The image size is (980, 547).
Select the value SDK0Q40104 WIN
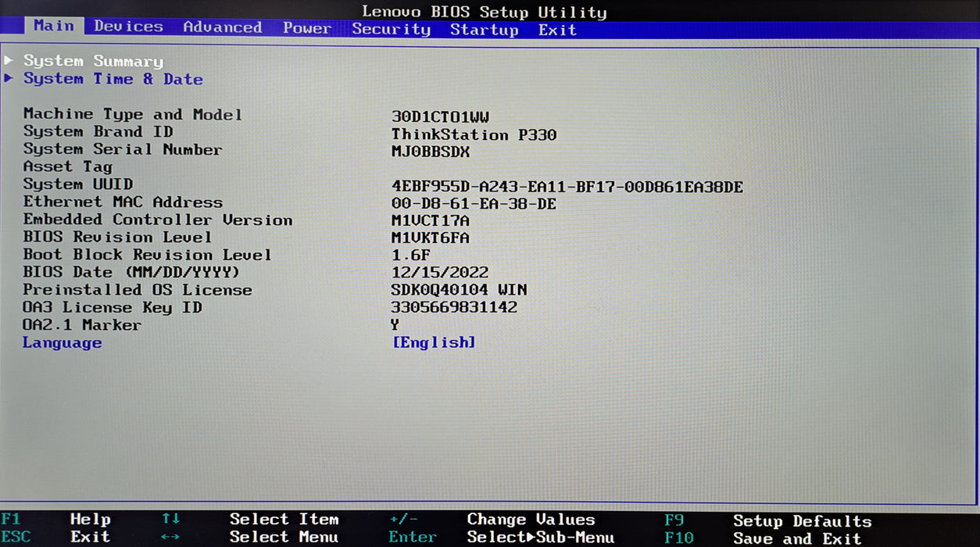pos(460,290)
